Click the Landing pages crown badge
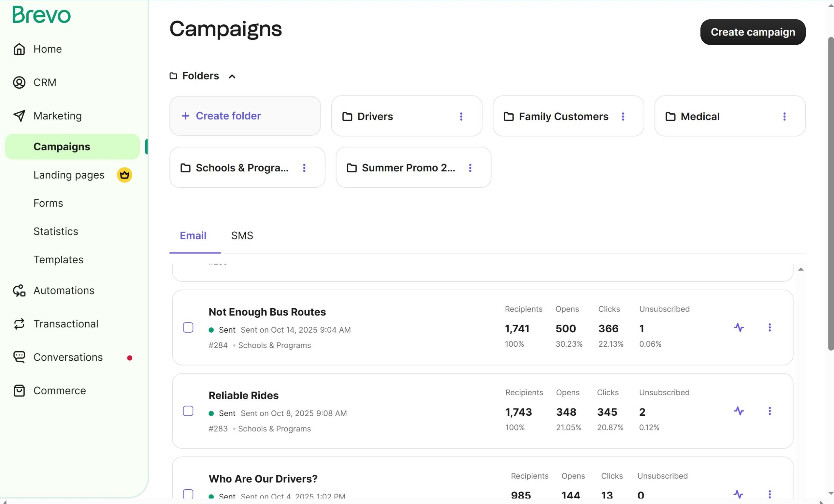Image resolution: width=834 pixels, height=504 pixels. point(124,175)
